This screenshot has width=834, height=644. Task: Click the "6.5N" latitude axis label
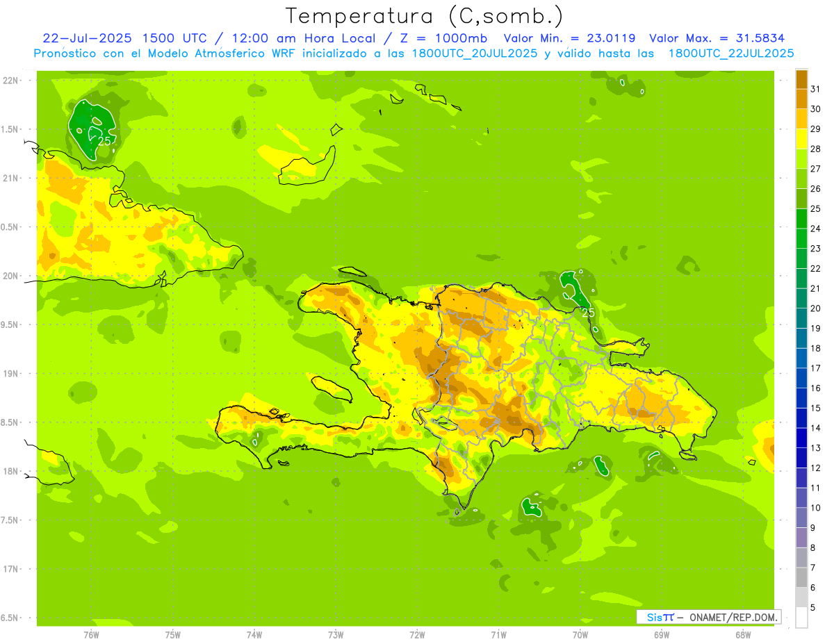[10, 618]
